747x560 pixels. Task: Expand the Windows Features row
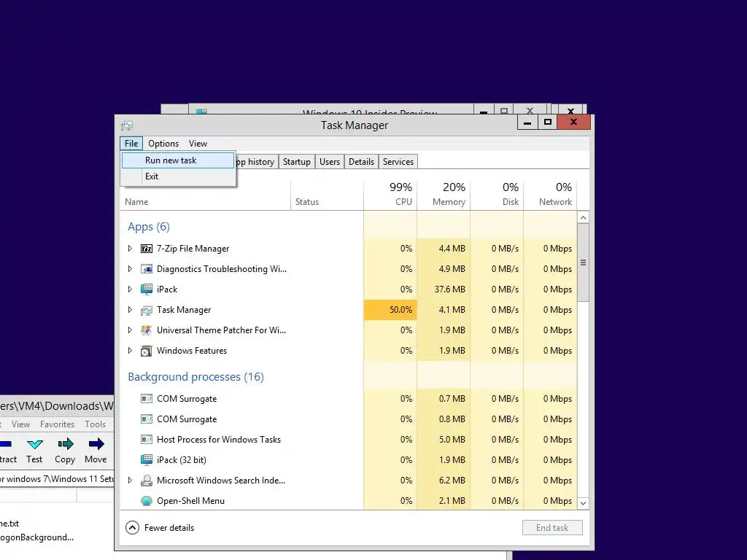click(x=130, y=351)
